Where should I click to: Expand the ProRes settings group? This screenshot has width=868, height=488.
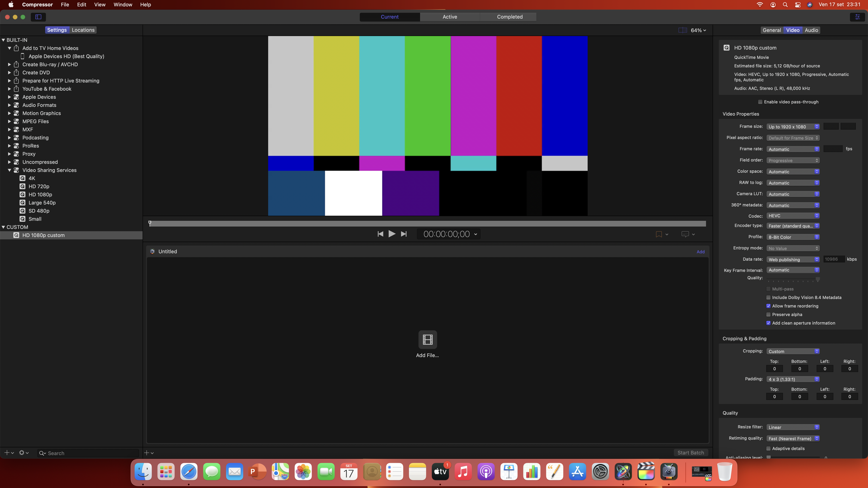point(9,146)
